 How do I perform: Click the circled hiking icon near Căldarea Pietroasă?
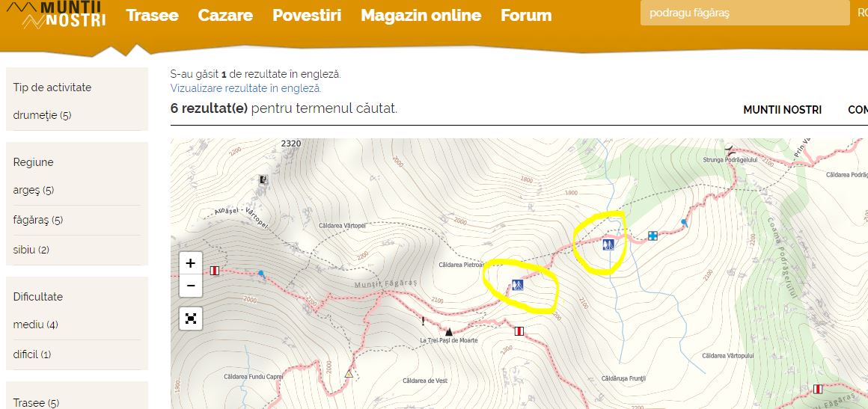pos(518,285)
